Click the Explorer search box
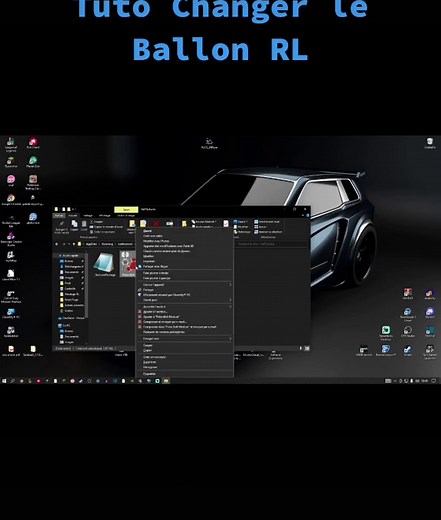441x520 pixels. point(273,244)
